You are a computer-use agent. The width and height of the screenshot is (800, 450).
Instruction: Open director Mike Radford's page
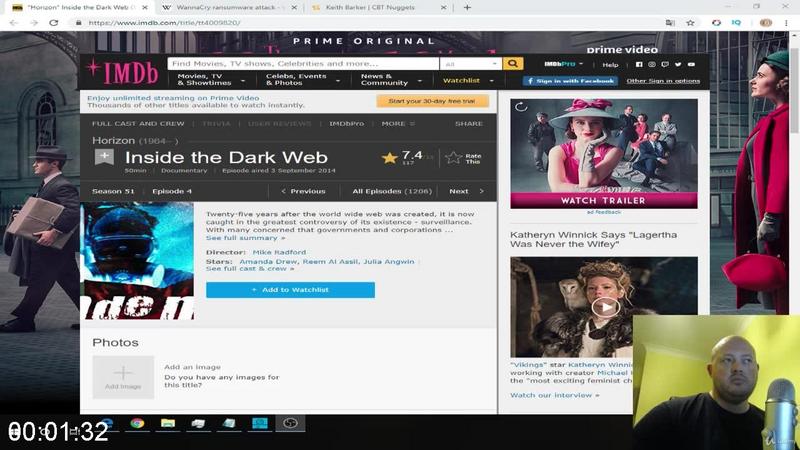[280, 252]
